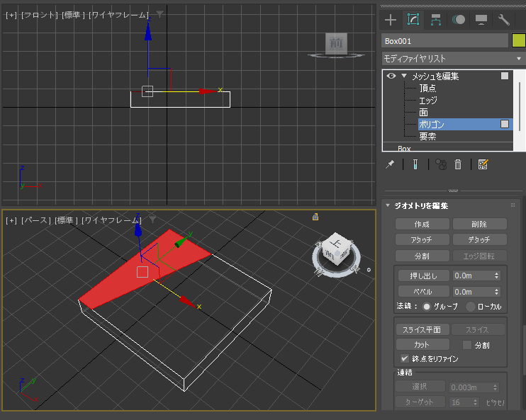Open the モディファイヤ リスト dropdown
Viewport: 526px width, 420px height.
454,59
